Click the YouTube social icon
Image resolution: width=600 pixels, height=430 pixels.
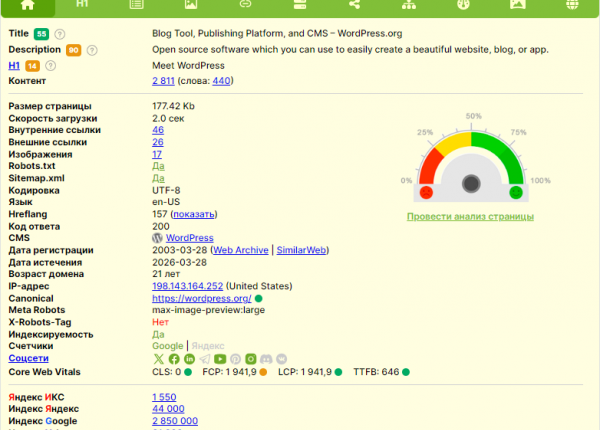point(220,358)
